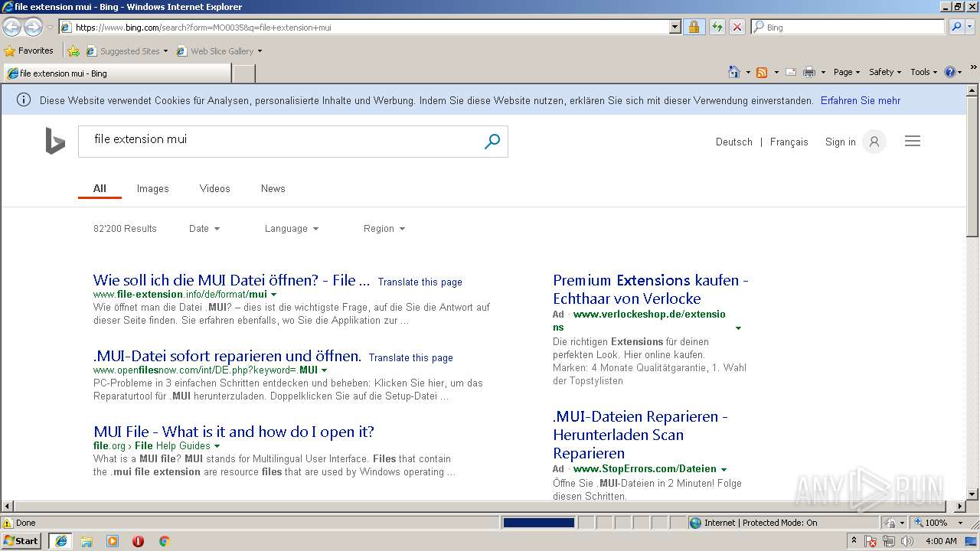
Task: Open 'MUI File - What is it' result
Action: (234, 432)
